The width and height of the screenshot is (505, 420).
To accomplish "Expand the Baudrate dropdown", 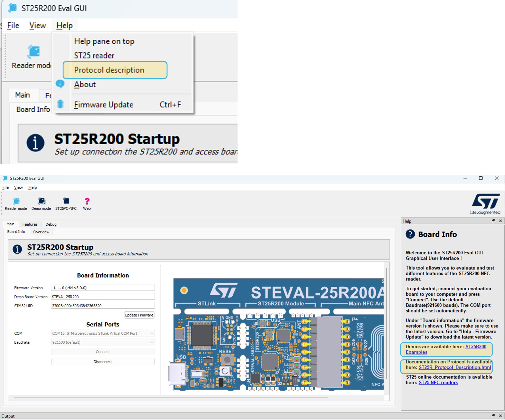I will coord(103,342).
